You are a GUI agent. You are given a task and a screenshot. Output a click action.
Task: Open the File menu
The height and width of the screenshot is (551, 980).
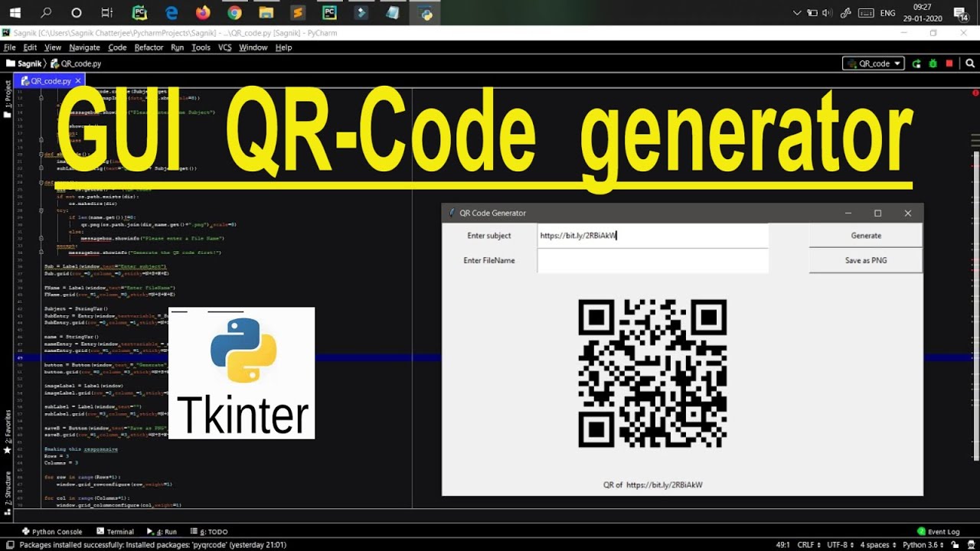pos(9,47)
